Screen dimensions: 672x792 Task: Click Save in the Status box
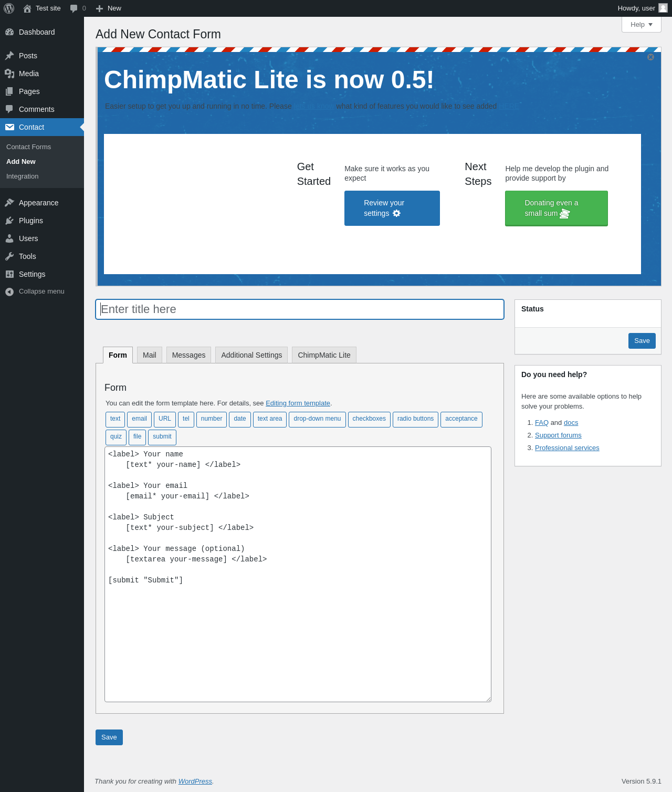click(x=642, y=341)
